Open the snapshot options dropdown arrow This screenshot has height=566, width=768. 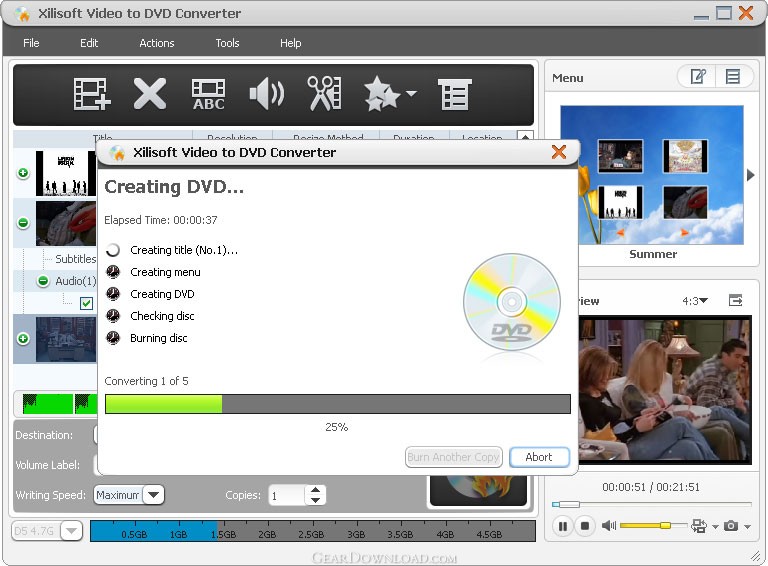pos(747,527)
